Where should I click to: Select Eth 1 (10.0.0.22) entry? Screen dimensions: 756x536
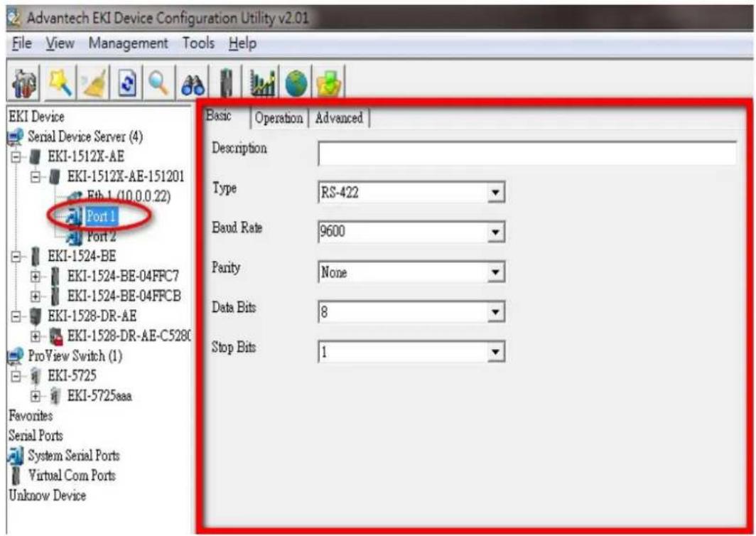(x=128, y=196)
